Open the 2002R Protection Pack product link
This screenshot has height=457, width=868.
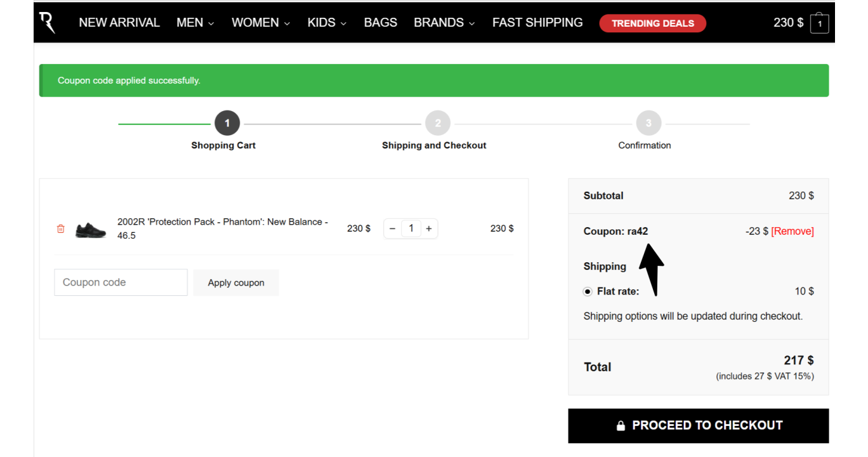(223, 228)
